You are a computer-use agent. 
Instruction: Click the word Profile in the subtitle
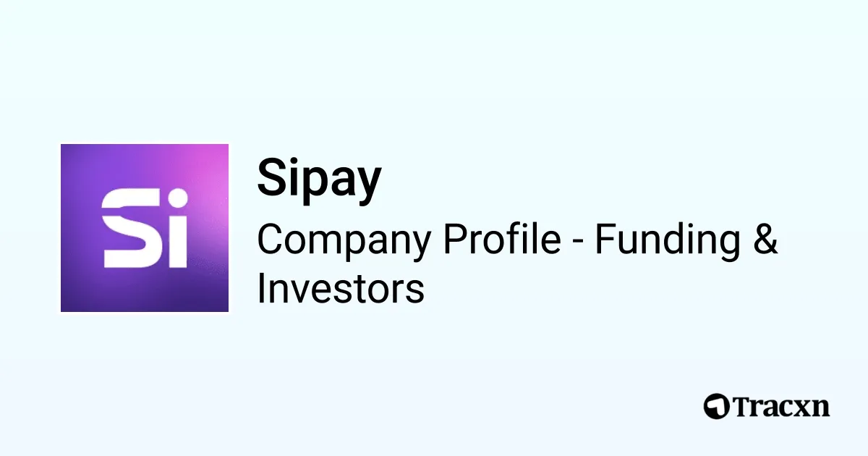502,240
